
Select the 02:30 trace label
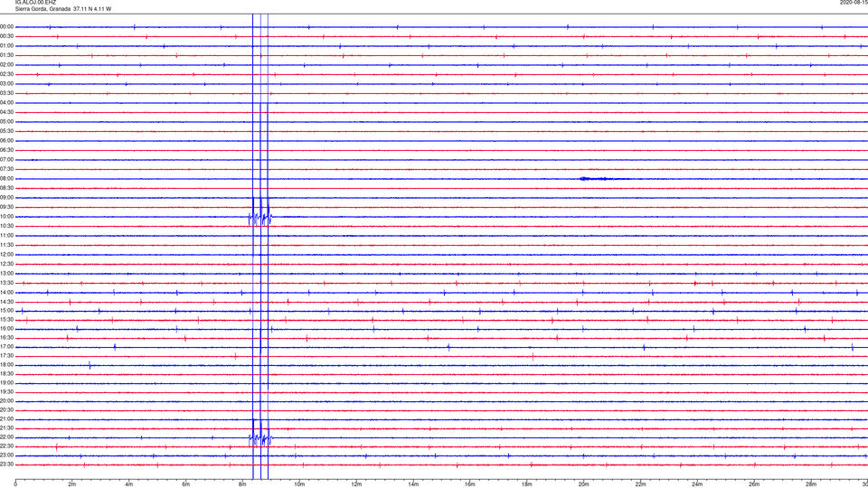[x=6, y=74]
